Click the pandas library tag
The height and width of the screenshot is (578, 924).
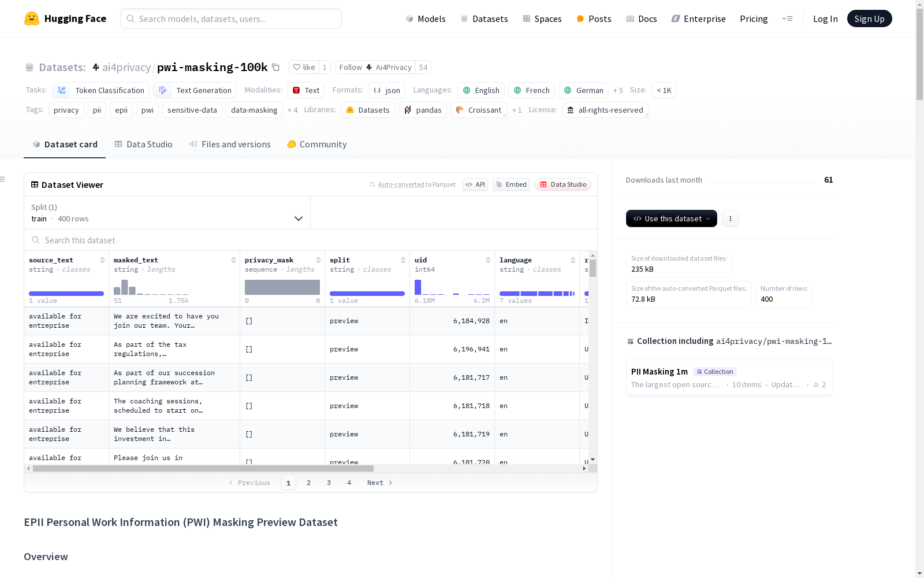[x=423, y=110]
